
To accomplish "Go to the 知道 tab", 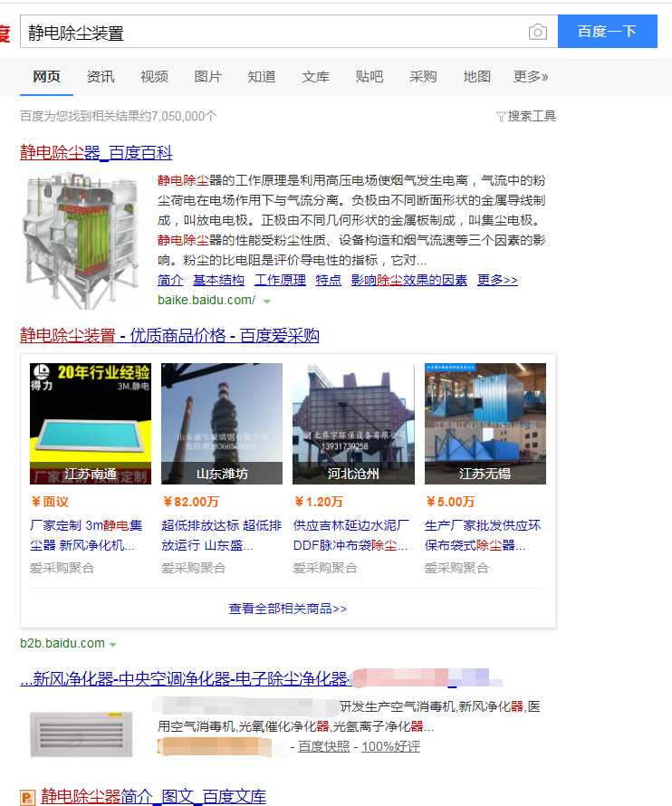I will [x=262, y=77].
